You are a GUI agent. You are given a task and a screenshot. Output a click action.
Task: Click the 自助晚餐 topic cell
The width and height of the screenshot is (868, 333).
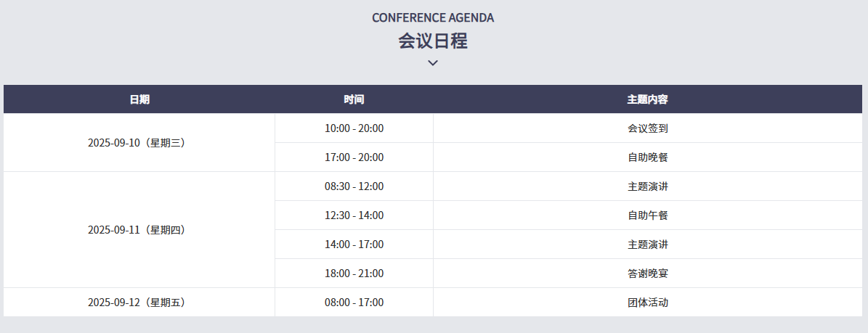[647, 157]
